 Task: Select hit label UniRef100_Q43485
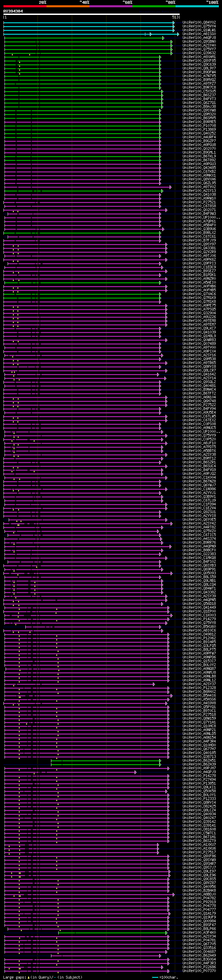coord(199,168)
